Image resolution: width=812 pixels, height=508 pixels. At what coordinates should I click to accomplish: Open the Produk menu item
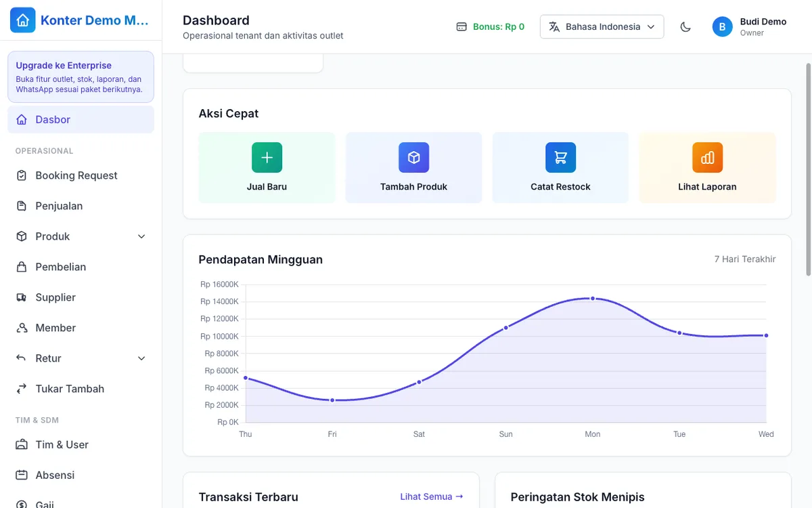[81, 236]
